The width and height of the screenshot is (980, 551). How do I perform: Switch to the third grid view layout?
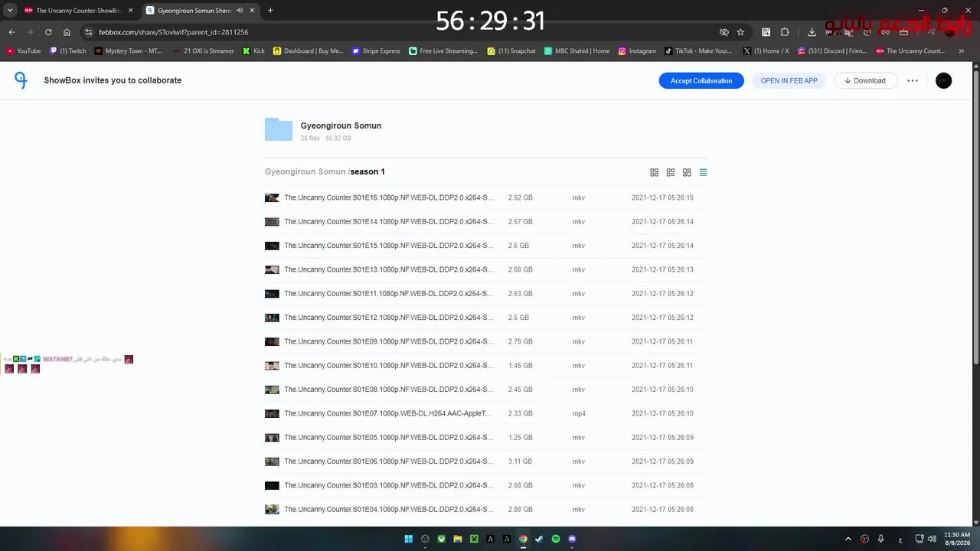(x=687, y=172)
